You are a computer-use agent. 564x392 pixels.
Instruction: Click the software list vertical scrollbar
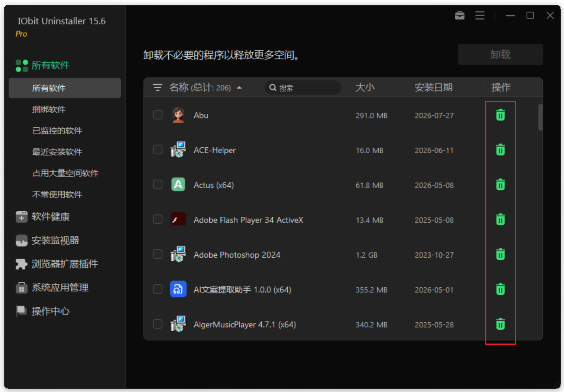[540, 117]
